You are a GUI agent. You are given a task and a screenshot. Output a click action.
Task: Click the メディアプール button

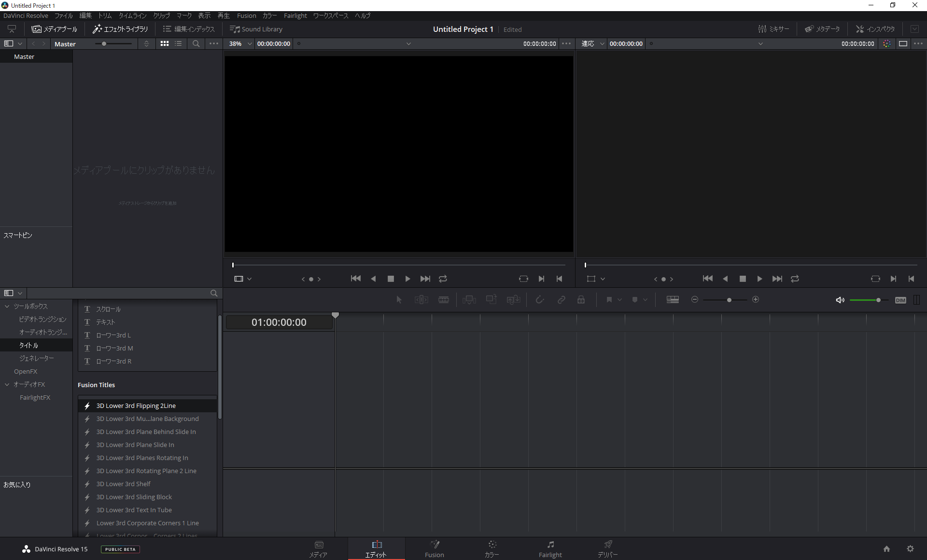pos(55,28)
